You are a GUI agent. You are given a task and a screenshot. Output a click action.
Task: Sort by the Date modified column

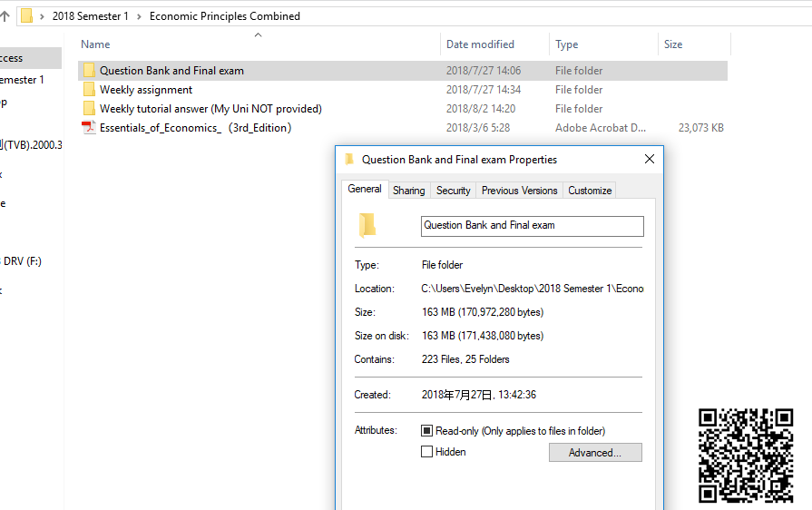tap(480, 44)
